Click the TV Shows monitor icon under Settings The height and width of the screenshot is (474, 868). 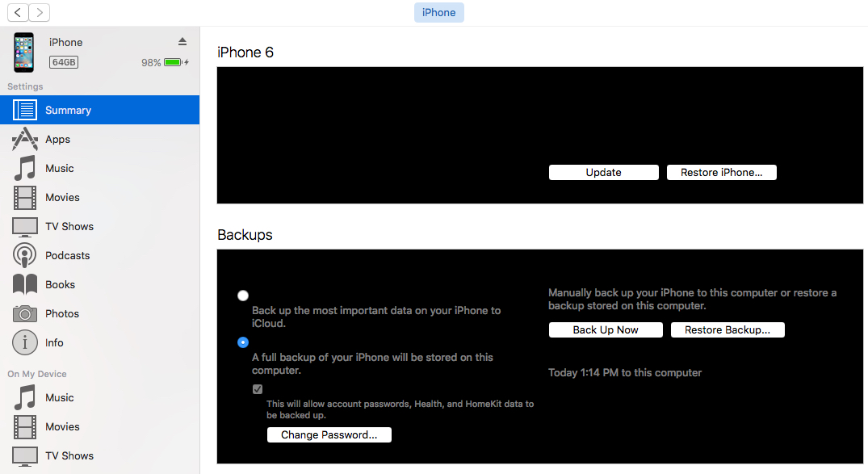25,226
